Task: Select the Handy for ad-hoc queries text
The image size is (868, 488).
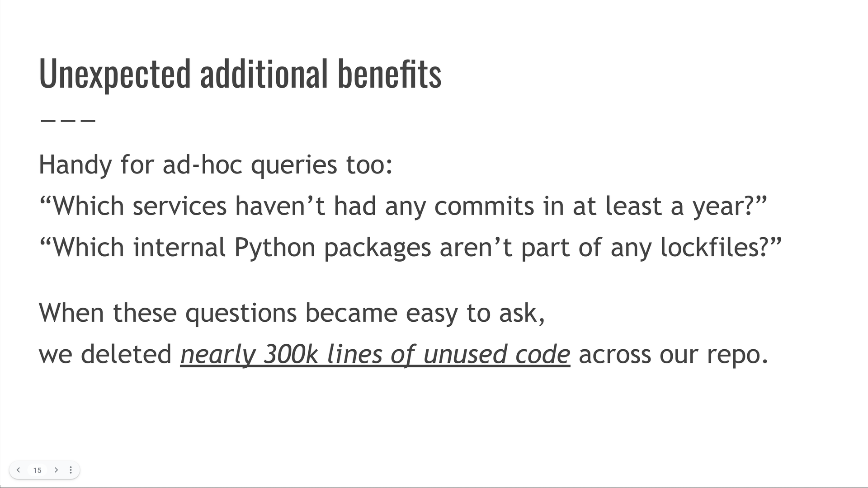Action: coord(216,164)
